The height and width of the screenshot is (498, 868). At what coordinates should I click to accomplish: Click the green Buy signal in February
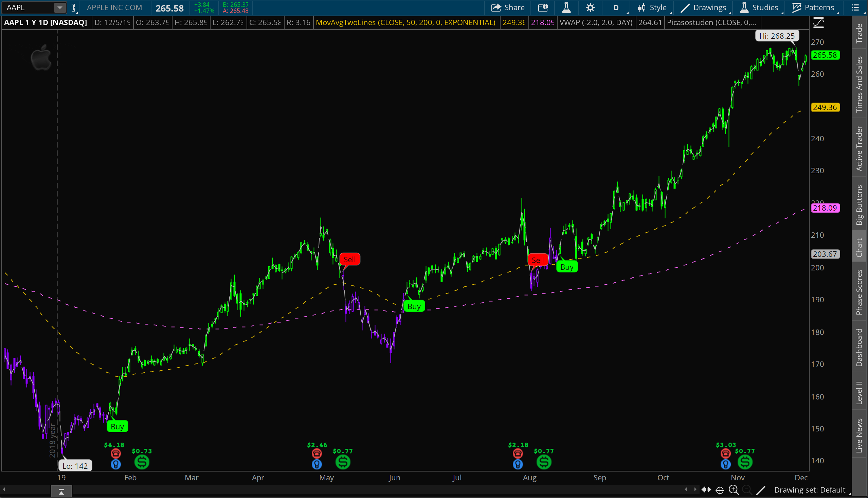tap(117, 426)
